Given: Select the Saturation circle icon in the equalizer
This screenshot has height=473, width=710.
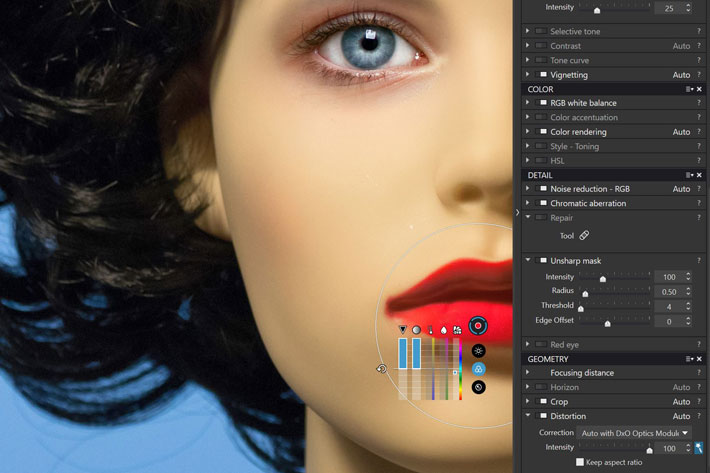Looking at the screenshot, I should point(416,330).
